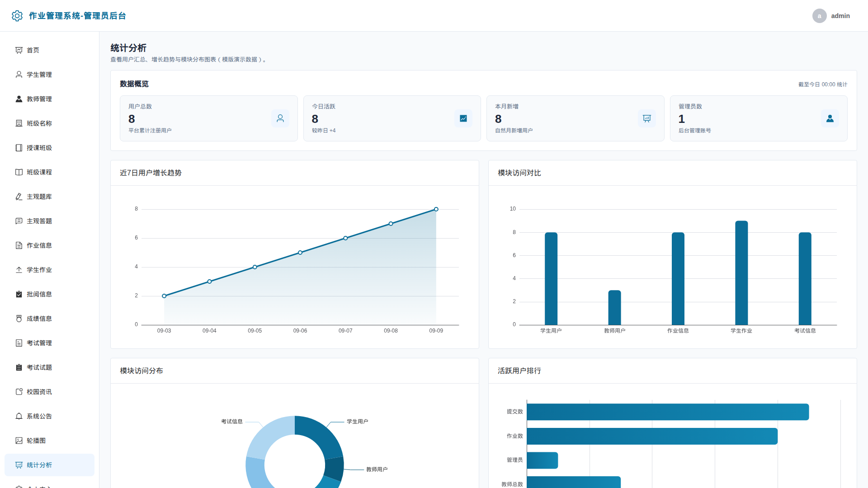Click the trend chart icon in 今日活跃 card
868x488 pixels.
[x=463, y=118]
